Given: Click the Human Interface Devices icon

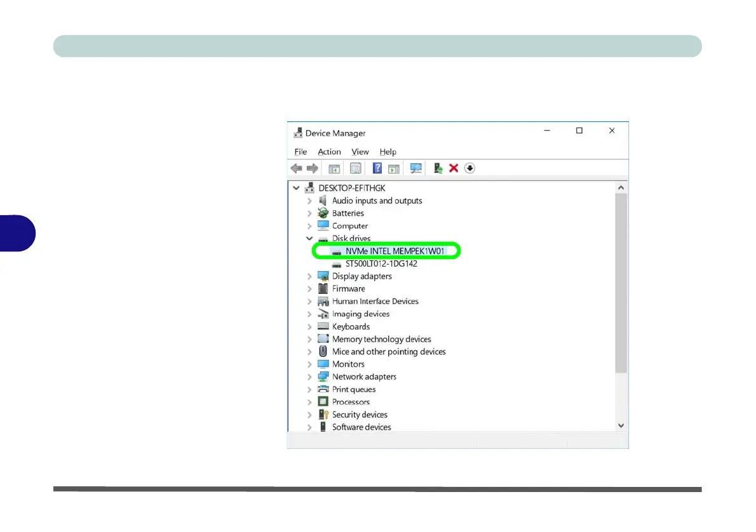Looking at the screenshot, I should click(323, 302).
